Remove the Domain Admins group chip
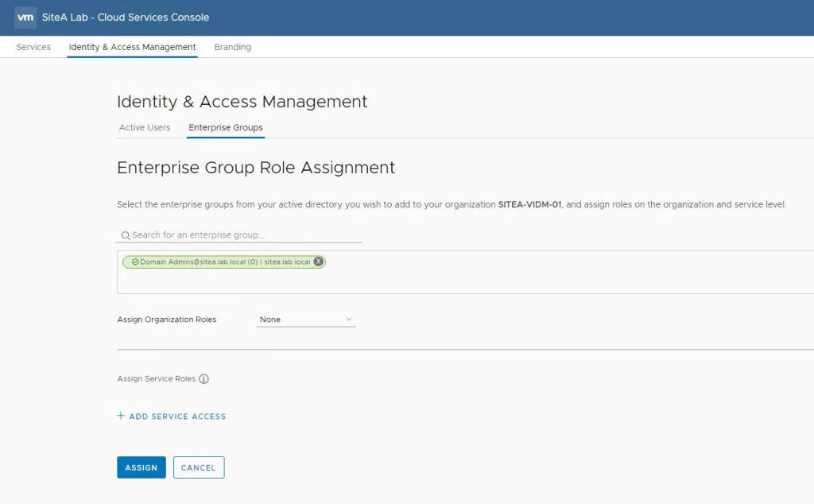Image resolution: width=814 pixels, height=504 pixels. [318, 262]
